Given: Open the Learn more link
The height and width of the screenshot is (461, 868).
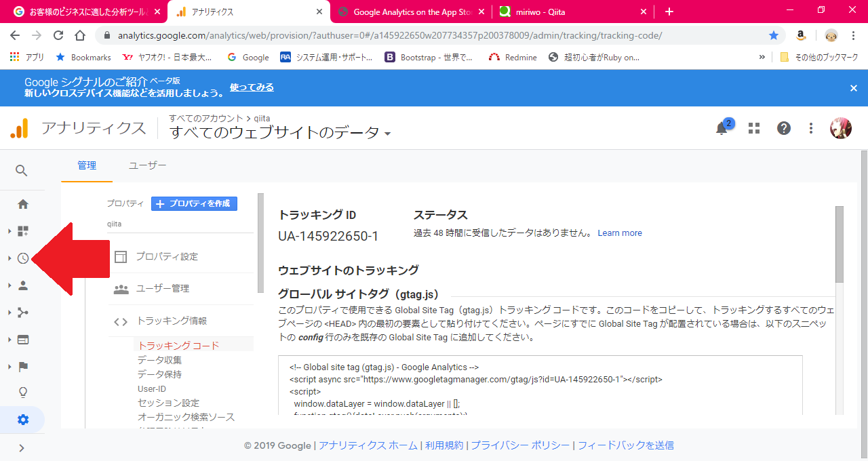Looking at the screenshot, I should (620, 233).
